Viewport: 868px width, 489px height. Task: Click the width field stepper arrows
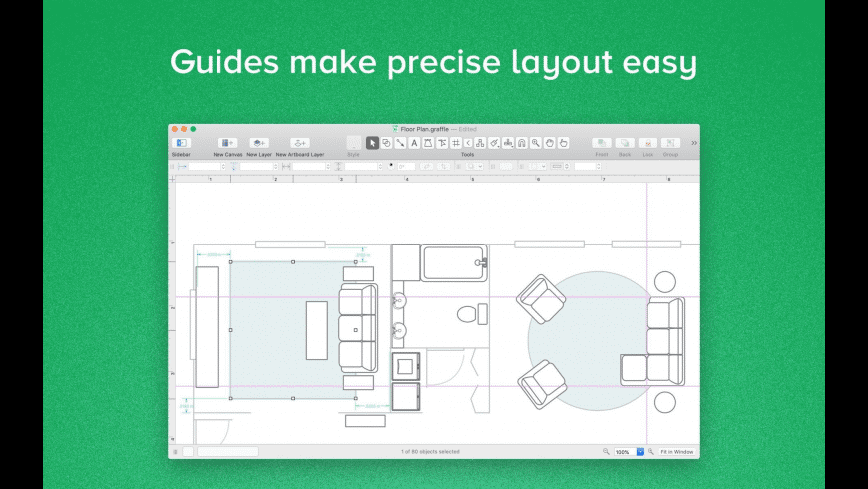(328, 166)
